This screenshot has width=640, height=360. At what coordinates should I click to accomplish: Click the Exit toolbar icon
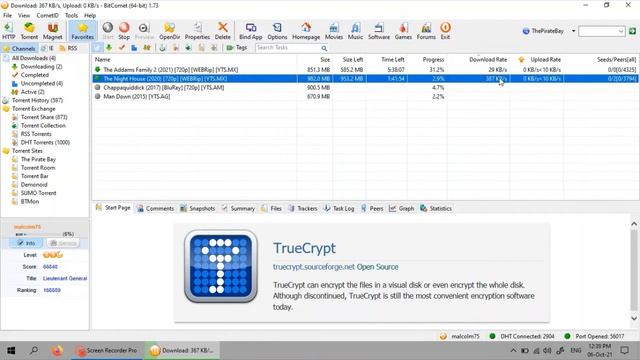click(445, 31)
